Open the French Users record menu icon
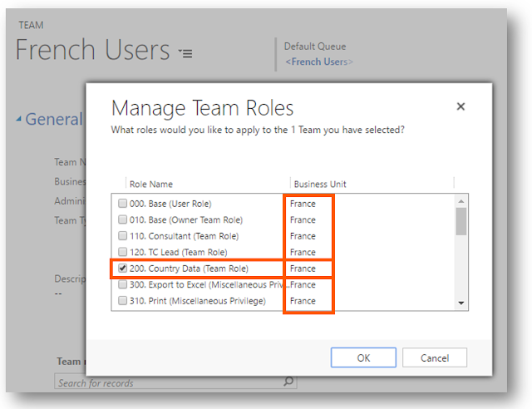 185,53
